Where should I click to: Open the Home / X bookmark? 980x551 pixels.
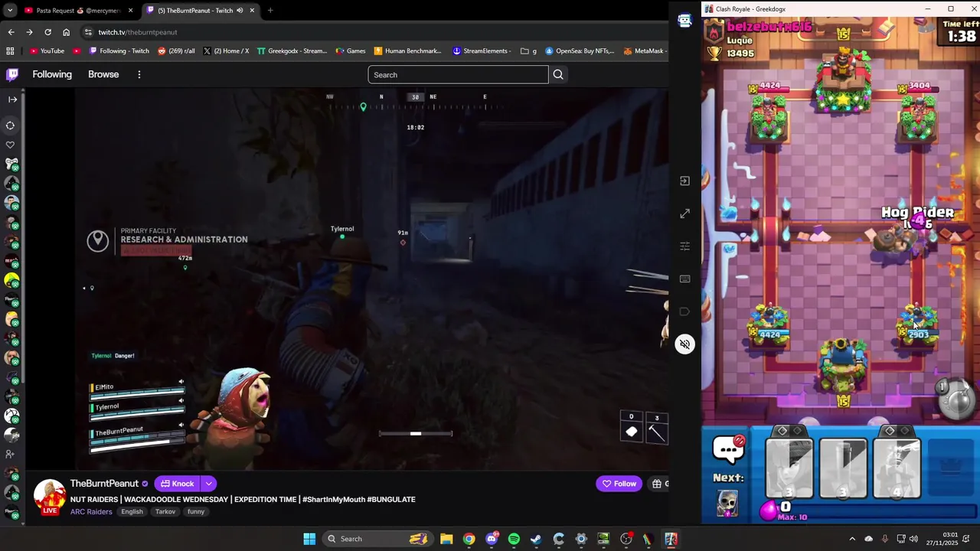pos(226,51)
